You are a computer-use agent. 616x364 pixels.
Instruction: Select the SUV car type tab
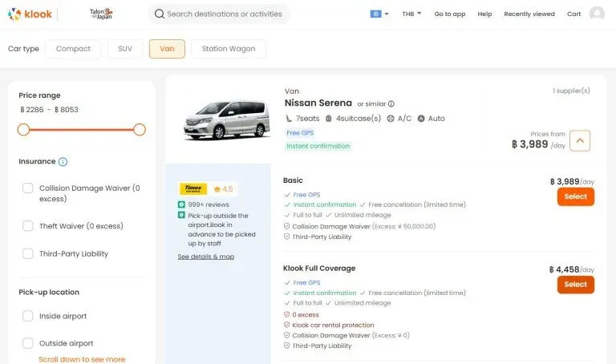point(125,49)
